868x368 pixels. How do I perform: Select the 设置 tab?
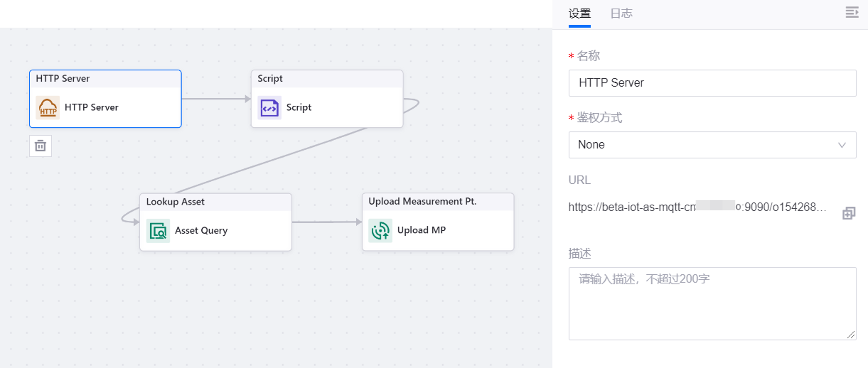[579, 13]
